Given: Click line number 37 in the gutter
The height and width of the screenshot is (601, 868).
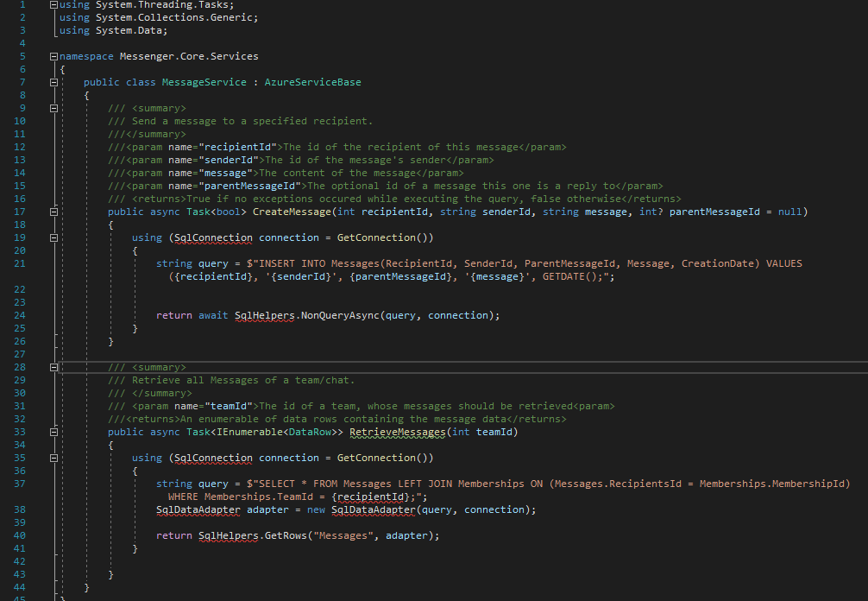Looking at the screenshot, I should pyautogui.click(x=20, y=484).
